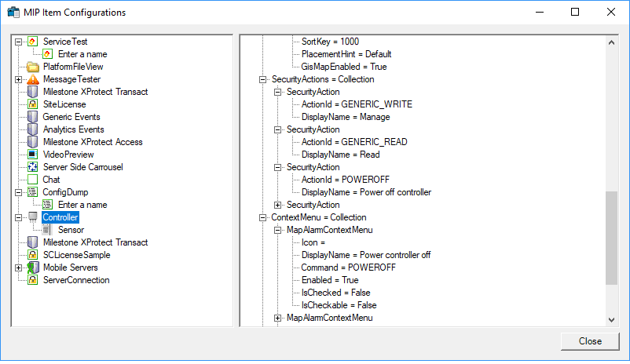The width and height of the screenshot is (630, 364).
Task: Select the Chat tree item
Action: coord(51,180)
